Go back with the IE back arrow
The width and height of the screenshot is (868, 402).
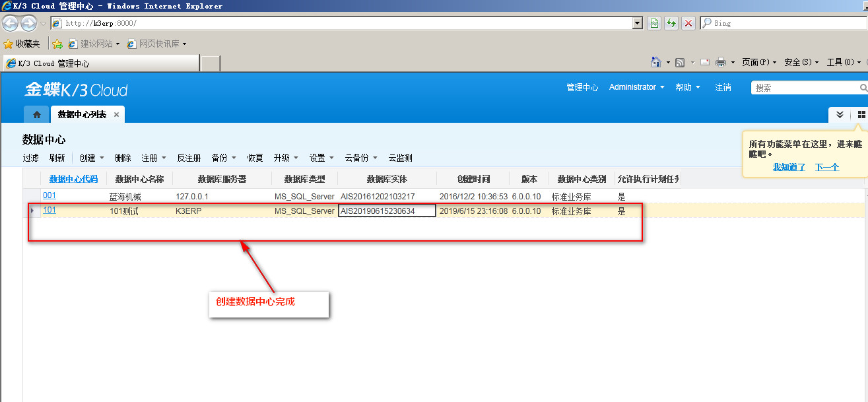[x=11, y=24]
